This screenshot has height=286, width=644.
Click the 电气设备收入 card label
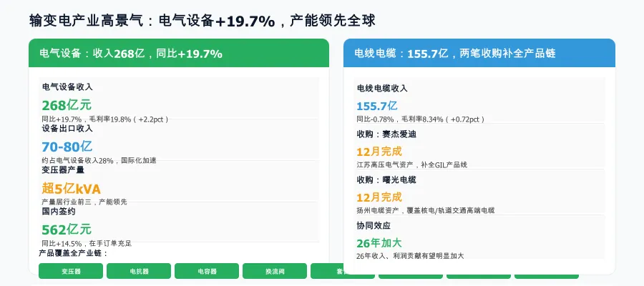[x=67, y=87]
